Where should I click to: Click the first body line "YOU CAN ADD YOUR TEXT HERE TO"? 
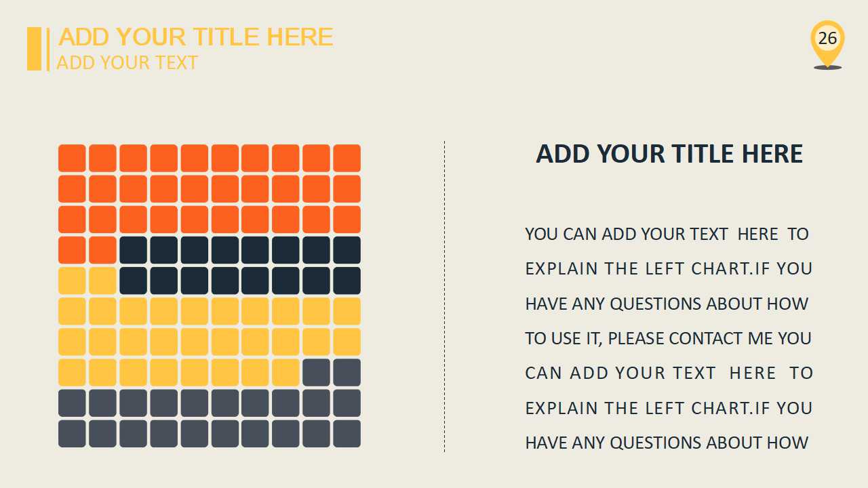[667, 234]
